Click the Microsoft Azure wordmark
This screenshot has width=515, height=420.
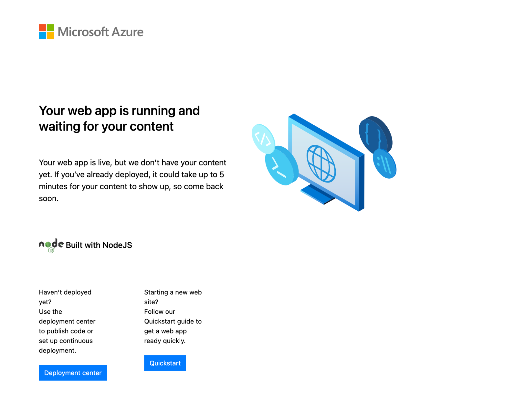[100, 32]
